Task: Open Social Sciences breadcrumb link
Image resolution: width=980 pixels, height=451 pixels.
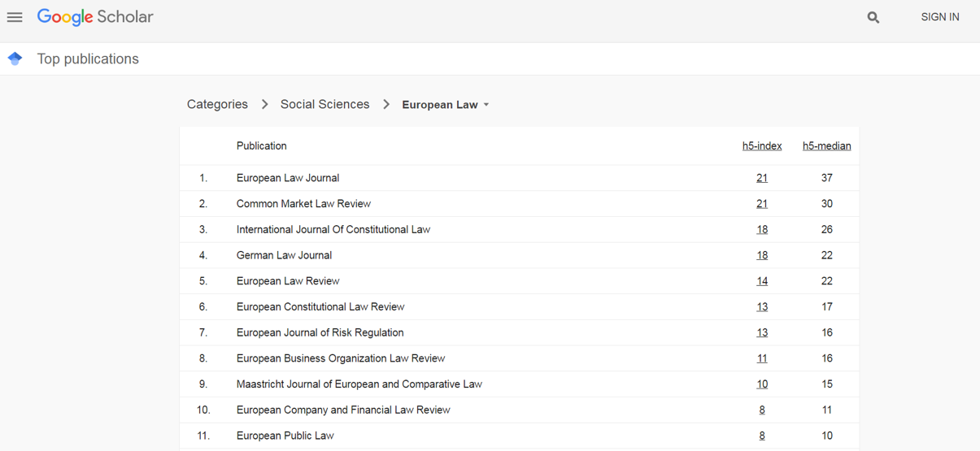Action: [x=324, y=104]
